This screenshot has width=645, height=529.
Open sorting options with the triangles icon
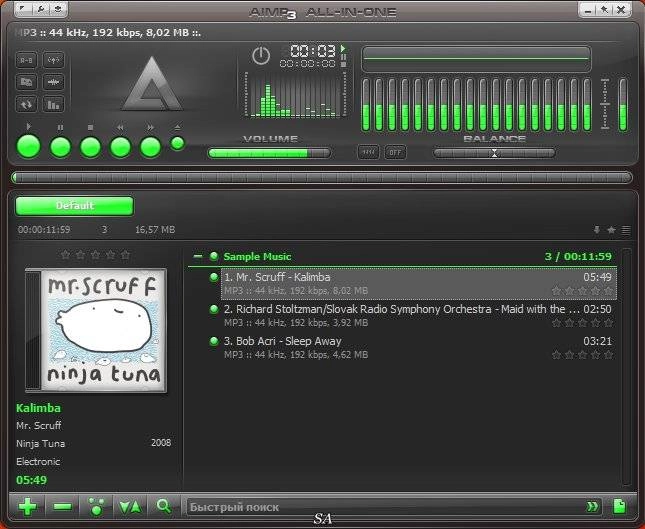[x=130, y=507]
